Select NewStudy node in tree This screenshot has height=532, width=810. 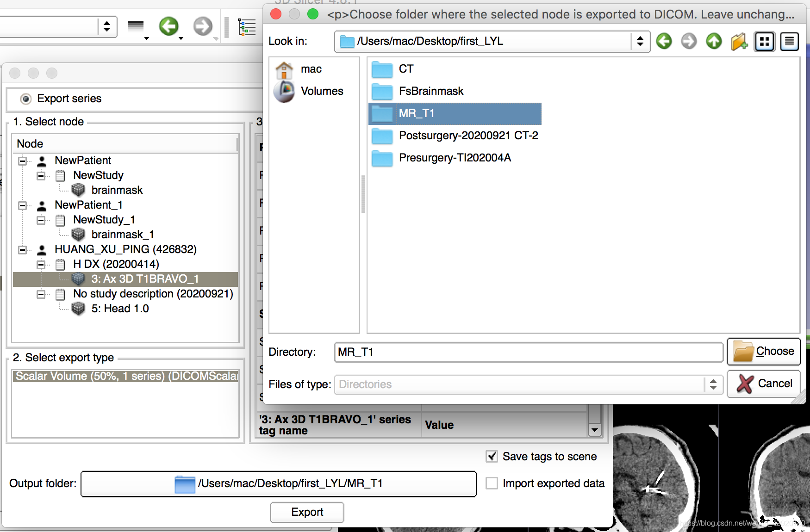[x=98, y=175]
